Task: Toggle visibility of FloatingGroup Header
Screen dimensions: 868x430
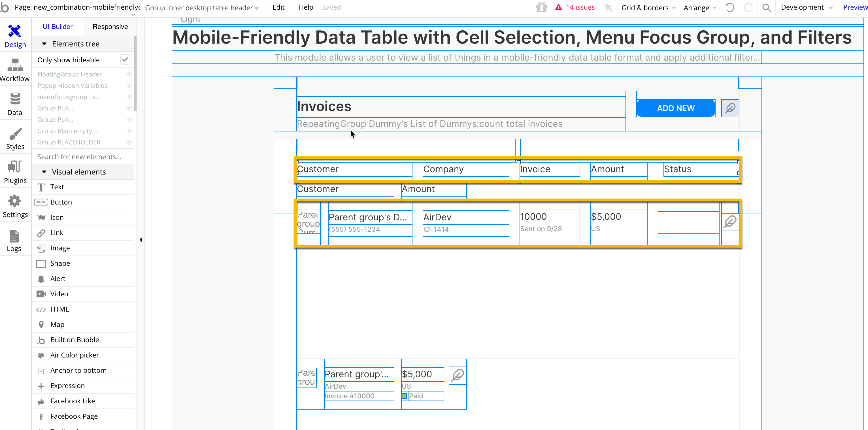Action: (129, 74)
